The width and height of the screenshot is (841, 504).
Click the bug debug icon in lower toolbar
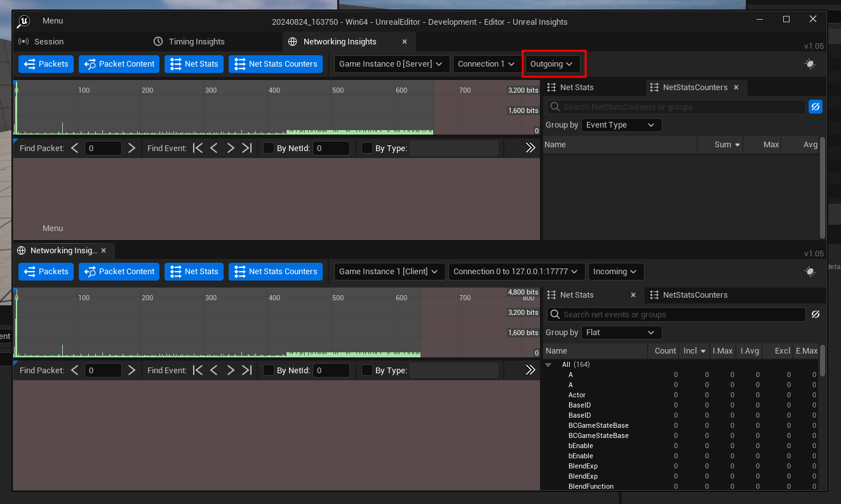click(809, 272)
